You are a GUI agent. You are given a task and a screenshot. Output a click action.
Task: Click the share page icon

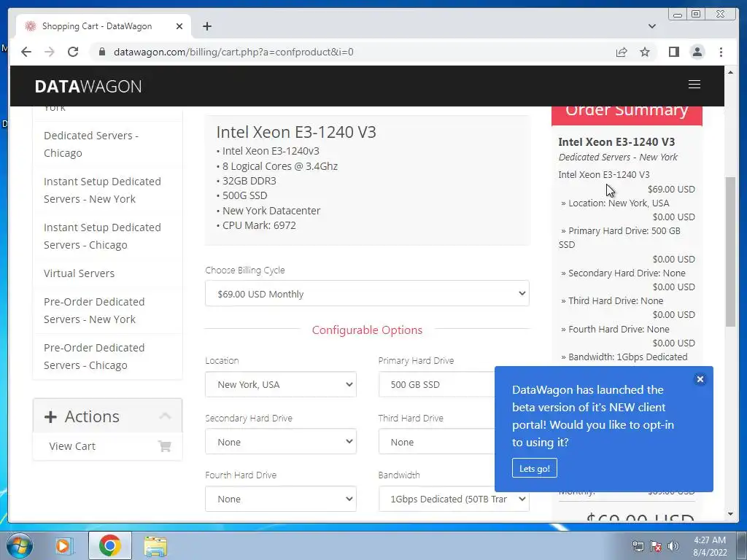(622, 52)
